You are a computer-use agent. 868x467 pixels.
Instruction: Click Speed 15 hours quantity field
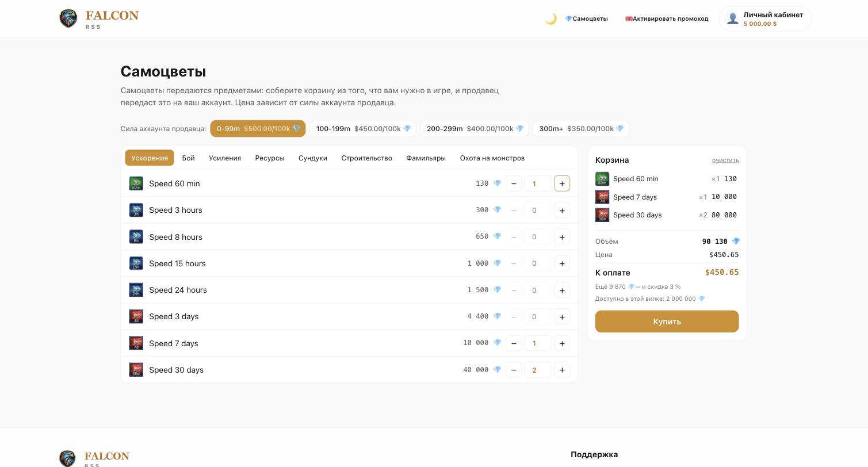pyautogui.click(x=538, y=263)
